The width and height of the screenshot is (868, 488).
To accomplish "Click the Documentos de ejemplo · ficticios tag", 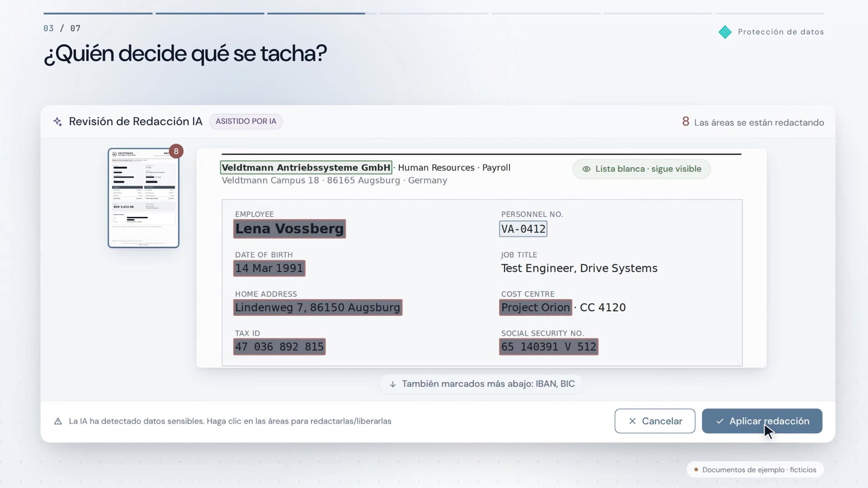I will coord(755,470).
